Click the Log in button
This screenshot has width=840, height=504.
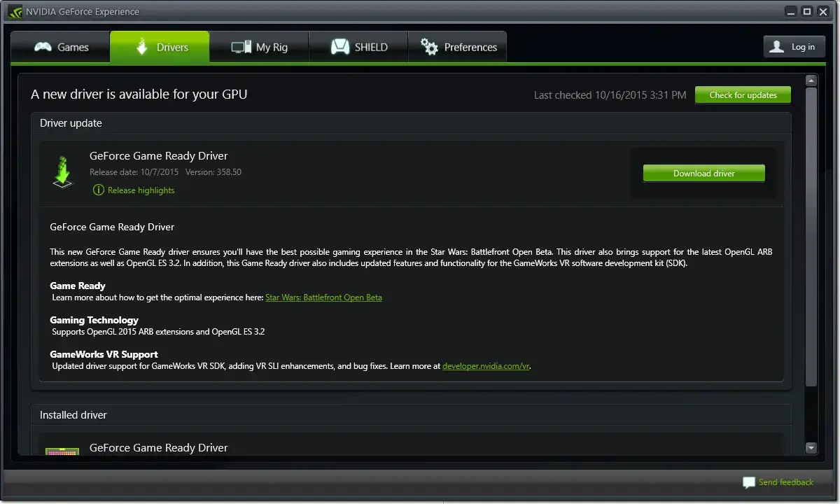coord(794,47)
